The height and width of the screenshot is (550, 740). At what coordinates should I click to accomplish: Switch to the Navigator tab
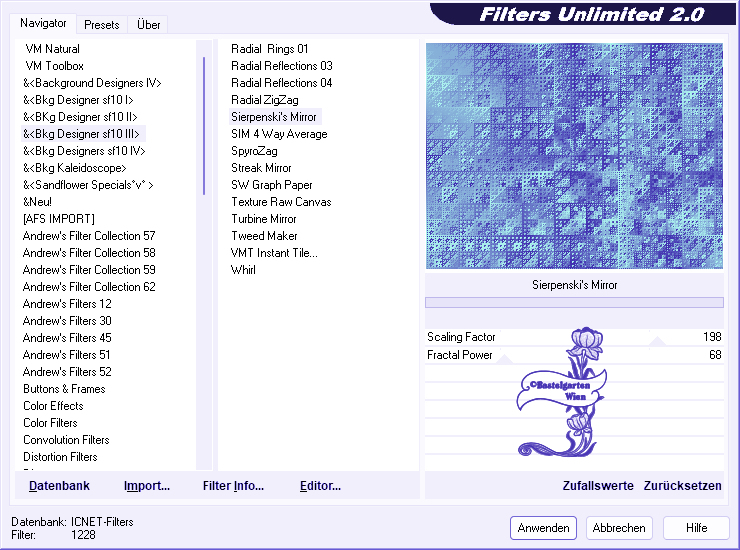pyautogui.click(x=43, y=23)
